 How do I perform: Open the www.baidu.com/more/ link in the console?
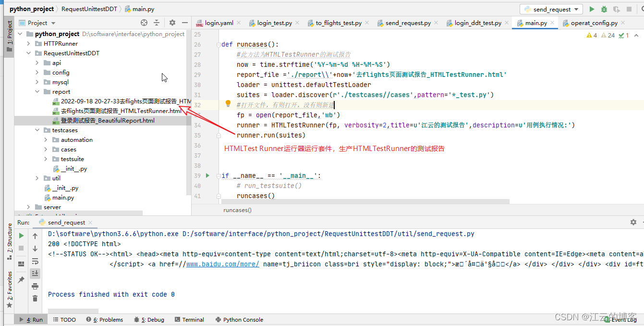(x=223, y=264)
